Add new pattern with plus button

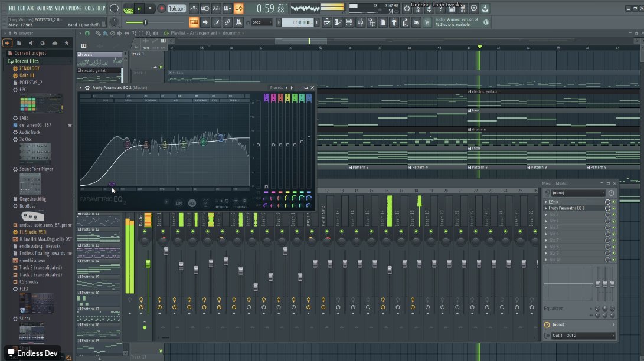pyautogui.click(x=316, y=22)
